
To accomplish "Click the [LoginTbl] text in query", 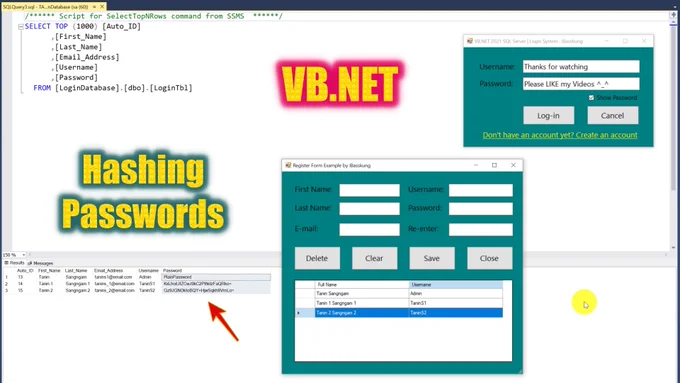I will pyautogui.click(x=171, y=88).
